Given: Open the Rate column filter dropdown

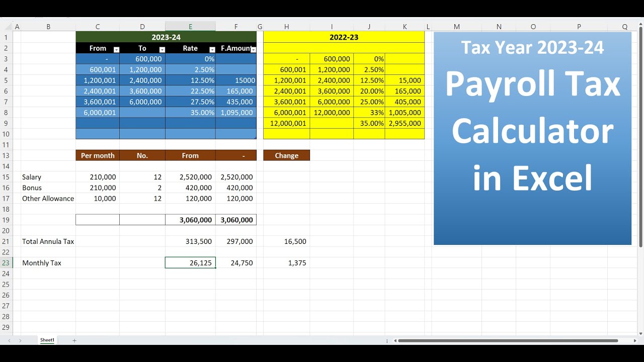Looking at the screenshot, I should [x=212, y=49].
